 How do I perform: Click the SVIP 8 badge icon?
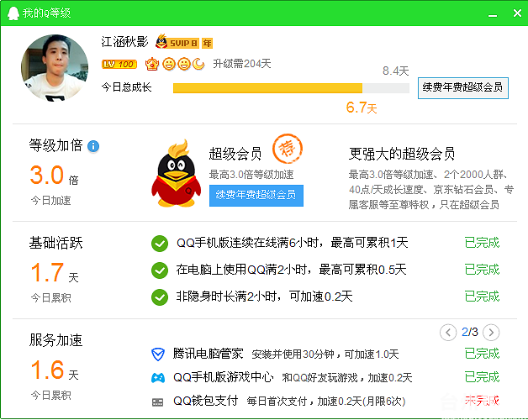177,42
